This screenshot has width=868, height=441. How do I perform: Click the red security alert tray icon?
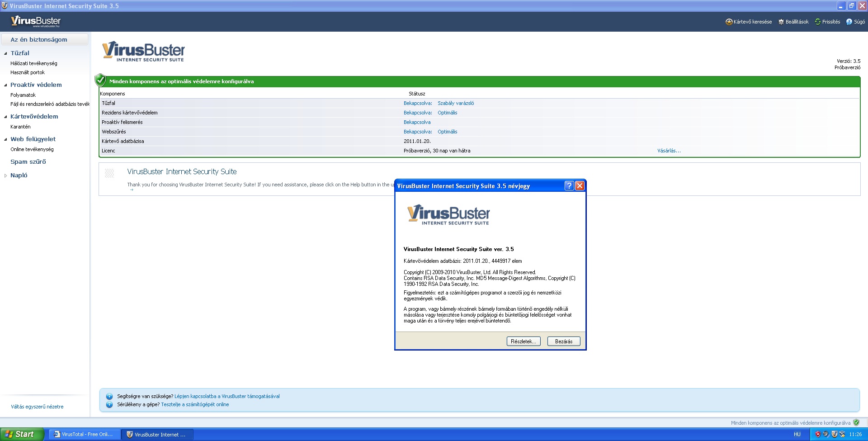point(818,434)
